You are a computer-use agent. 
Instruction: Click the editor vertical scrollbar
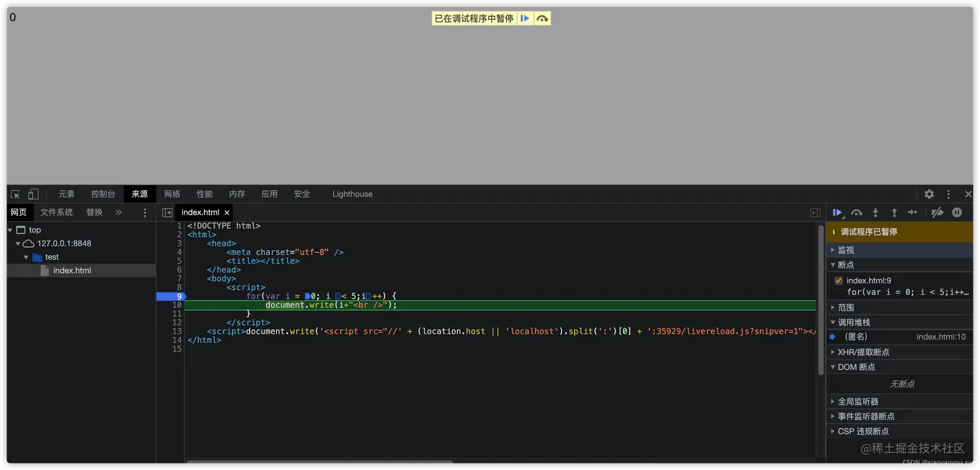[x=821, y=300]
